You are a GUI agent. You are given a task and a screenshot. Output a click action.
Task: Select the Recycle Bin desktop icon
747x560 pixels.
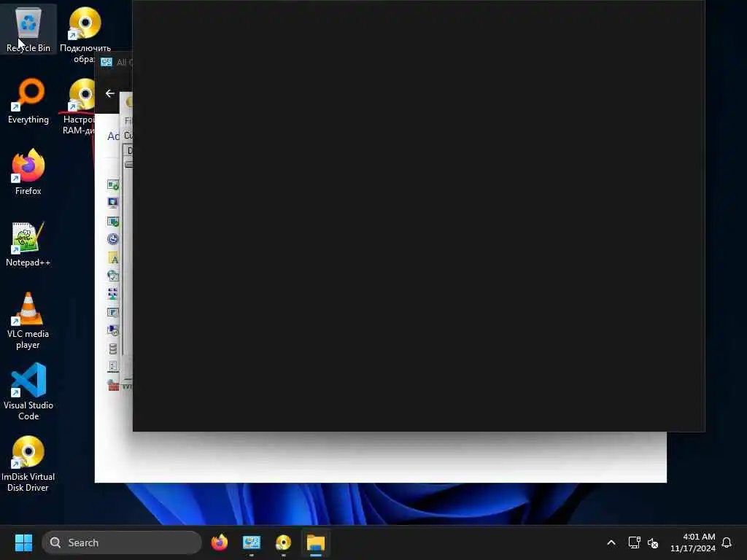coord(28,28)
